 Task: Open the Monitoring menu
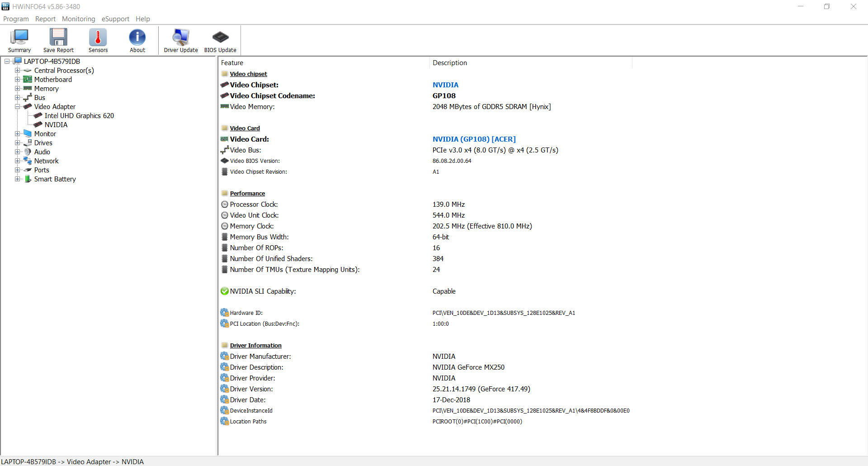[x=79, y=19]
